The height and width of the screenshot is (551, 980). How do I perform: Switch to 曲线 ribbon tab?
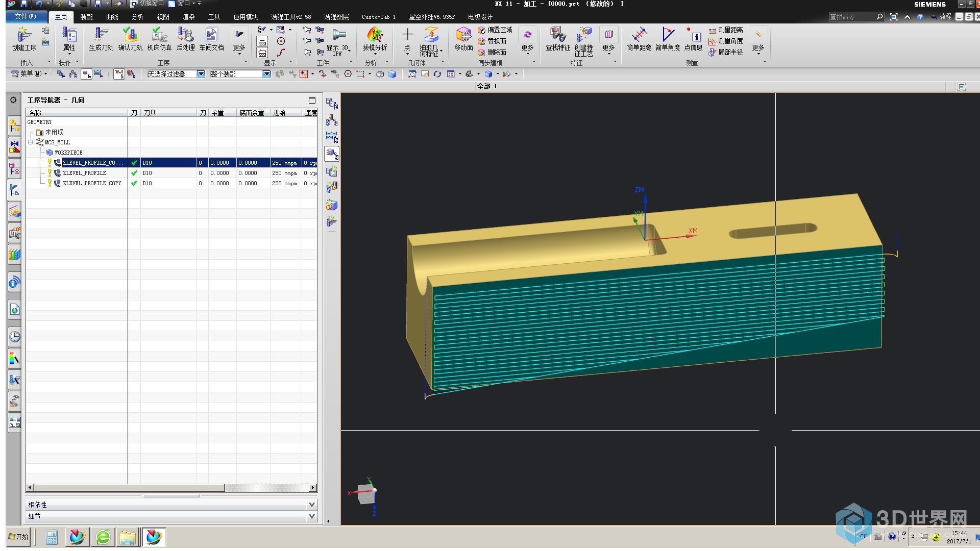point(112,17)
